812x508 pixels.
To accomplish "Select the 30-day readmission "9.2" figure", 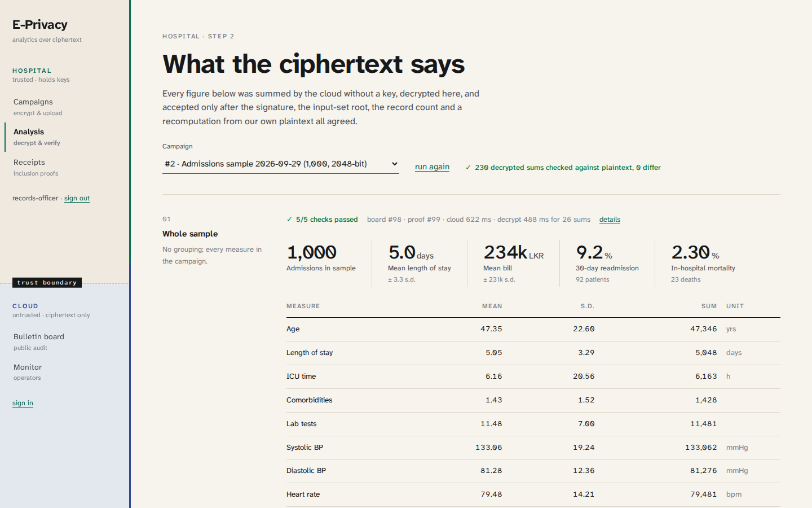I will [590, 252].
